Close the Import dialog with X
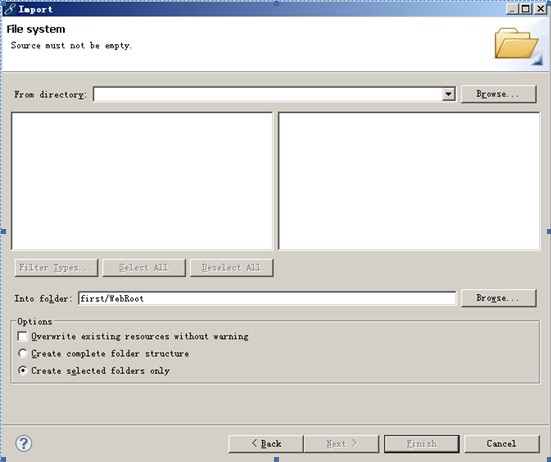 (540, 9)
